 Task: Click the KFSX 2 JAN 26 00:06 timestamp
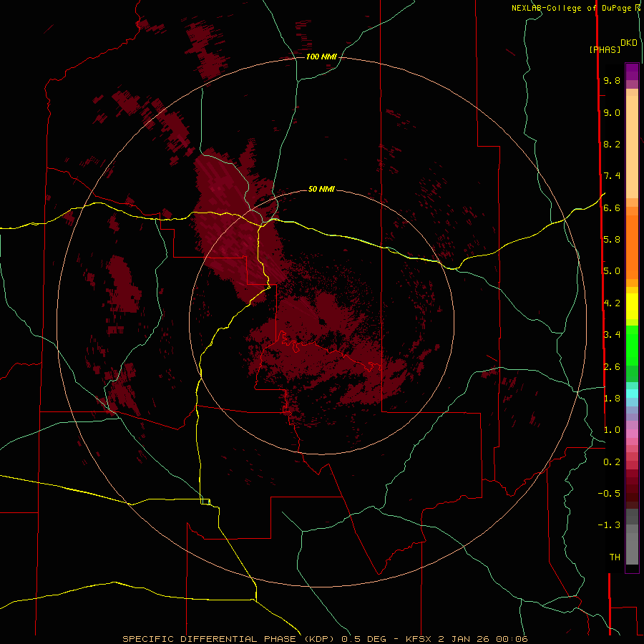tap(467, 639)
